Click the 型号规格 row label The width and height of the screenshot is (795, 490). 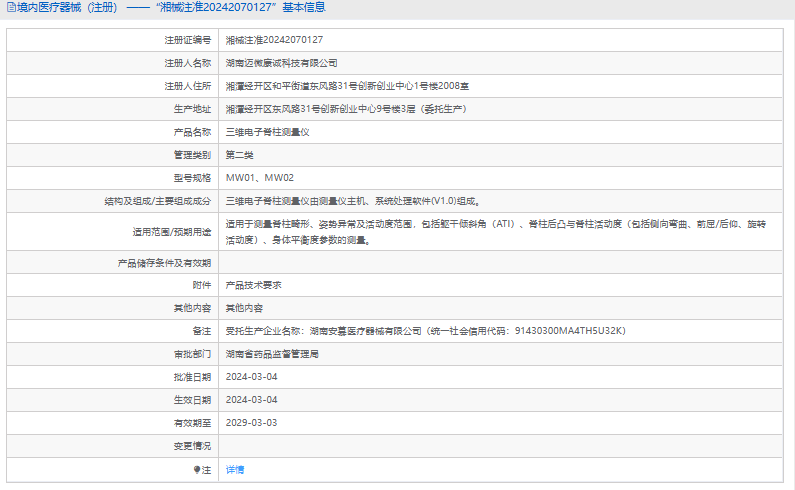[x=192, y=178]
